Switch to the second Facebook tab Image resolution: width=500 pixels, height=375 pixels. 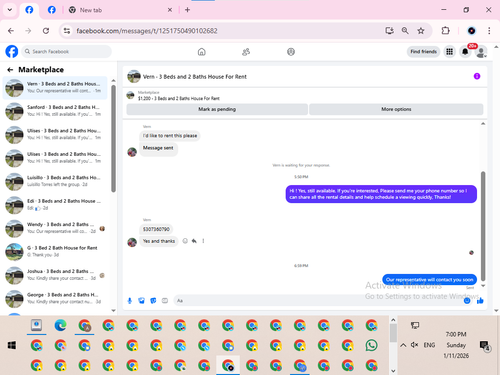(x=52, y=10)
